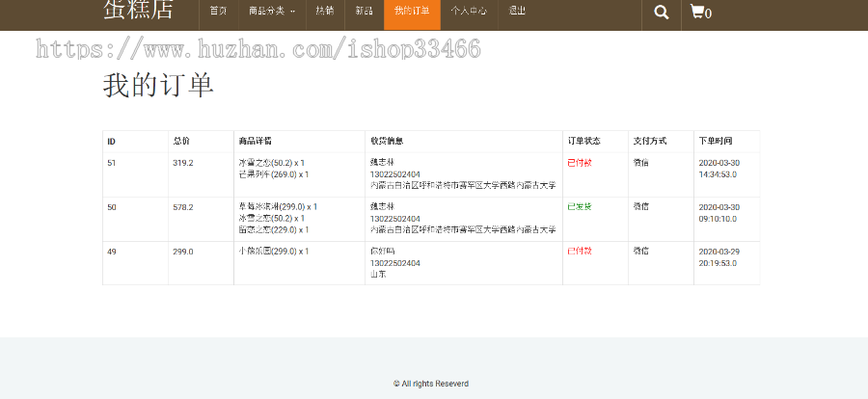
Task: Click the total price 319.2
Action: click(183, 163)
